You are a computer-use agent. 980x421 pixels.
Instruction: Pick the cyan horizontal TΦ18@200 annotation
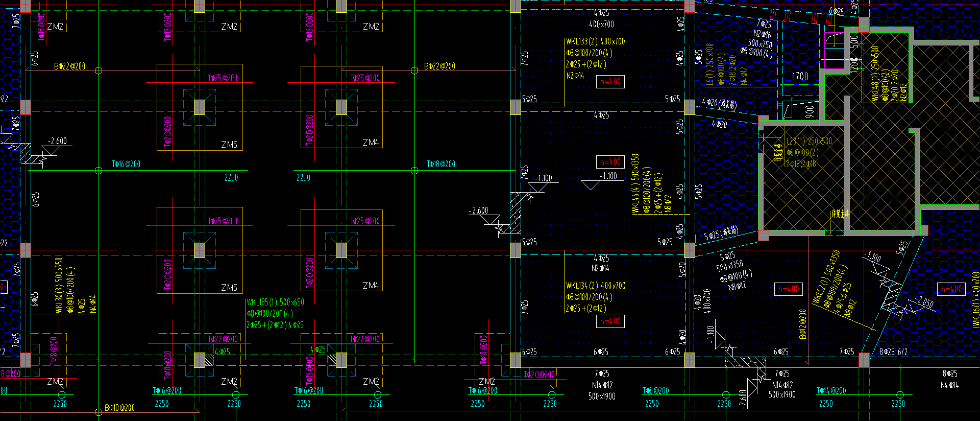click(x=441, y=164)
